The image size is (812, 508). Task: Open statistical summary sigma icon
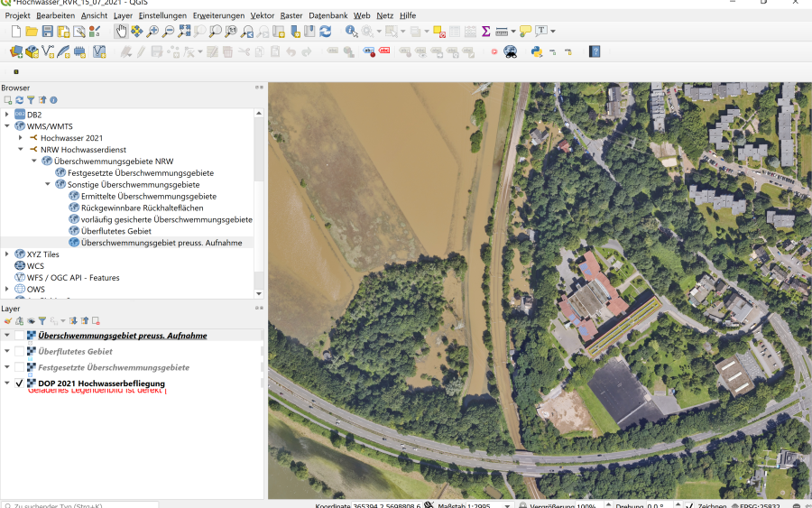pyautogui.click(x=485, y=32)
